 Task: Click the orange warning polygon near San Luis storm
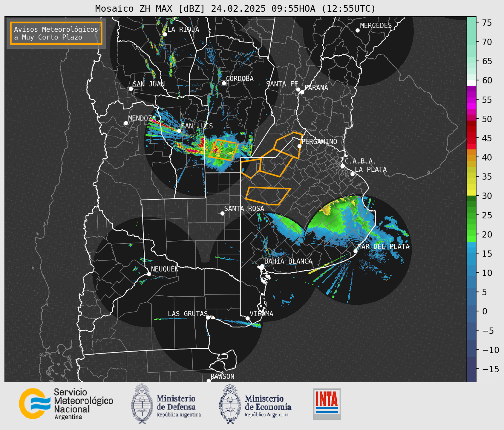224,150
